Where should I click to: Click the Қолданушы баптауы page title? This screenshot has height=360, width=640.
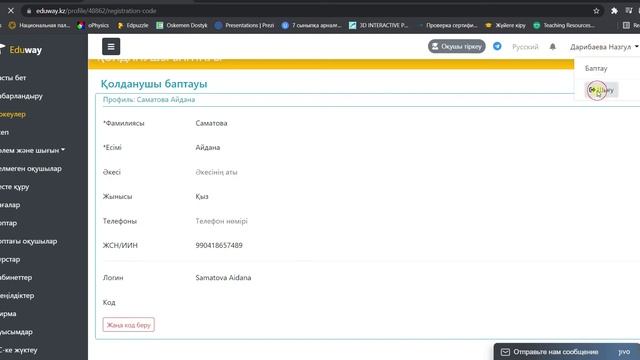pos(154,84)
